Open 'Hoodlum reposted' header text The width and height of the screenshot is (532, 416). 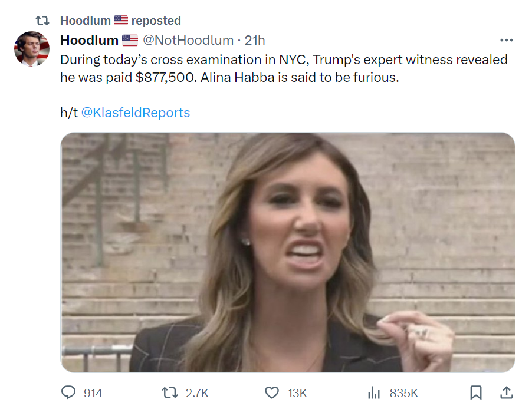point(120,21)
